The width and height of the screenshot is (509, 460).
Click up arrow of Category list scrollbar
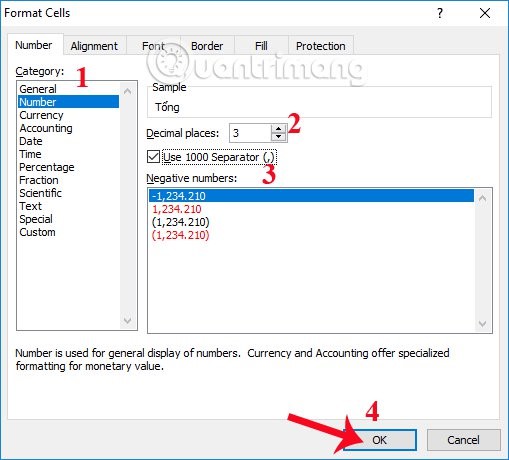[x=127, y=91]
